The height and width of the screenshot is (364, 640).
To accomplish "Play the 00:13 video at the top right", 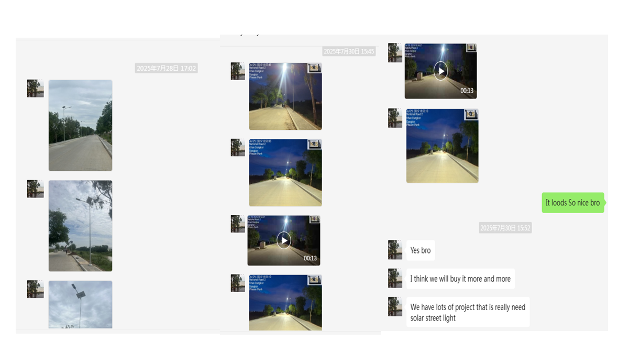I will [440, 71].
